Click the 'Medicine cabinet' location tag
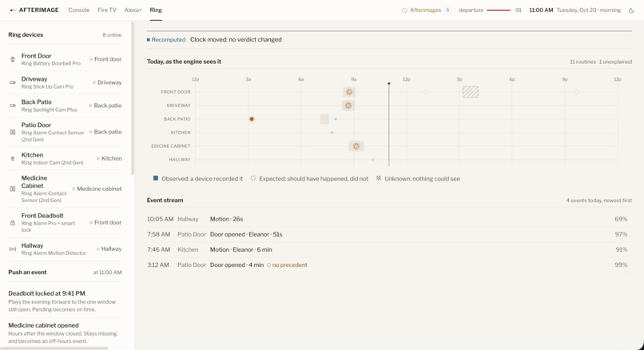Screen dimensions: 644x350 [x=97, y=189]
